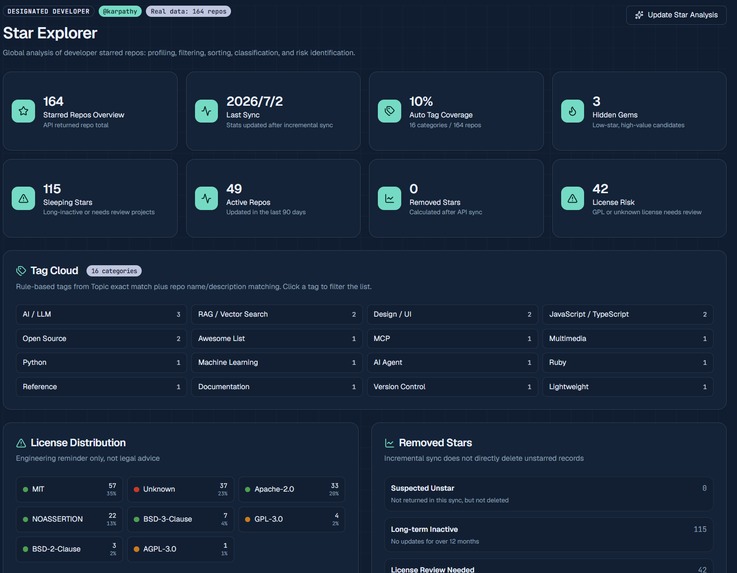Click the DESIGNATED DEVELOPER label
The height and width of the screenshot is (573, 737).
click(x=48, y=11)
